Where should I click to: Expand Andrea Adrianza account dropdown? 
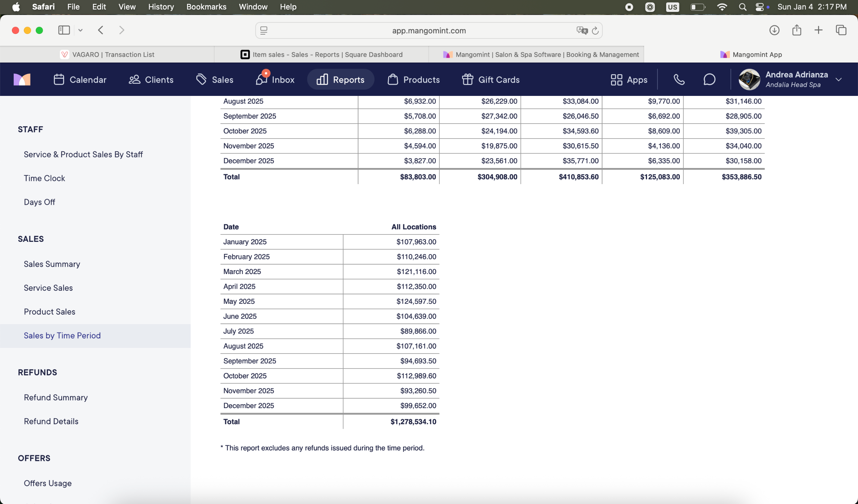(838, 79)
